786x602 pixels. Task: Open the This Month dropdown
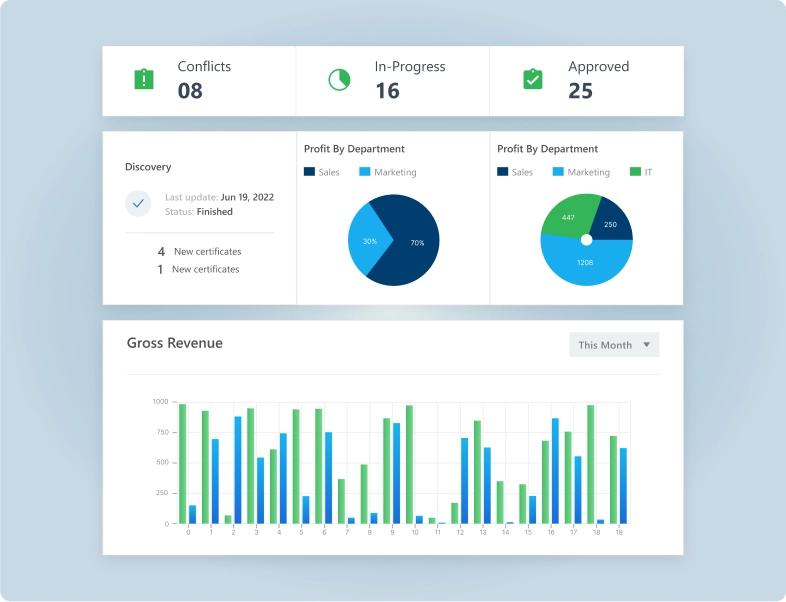613,345
